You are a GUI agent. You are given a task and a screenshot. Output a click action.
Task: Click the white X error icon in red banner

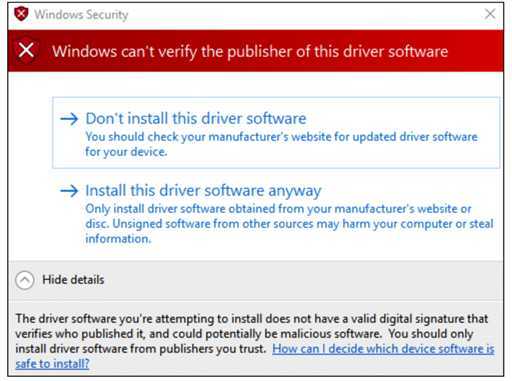[x=26, y=51]
